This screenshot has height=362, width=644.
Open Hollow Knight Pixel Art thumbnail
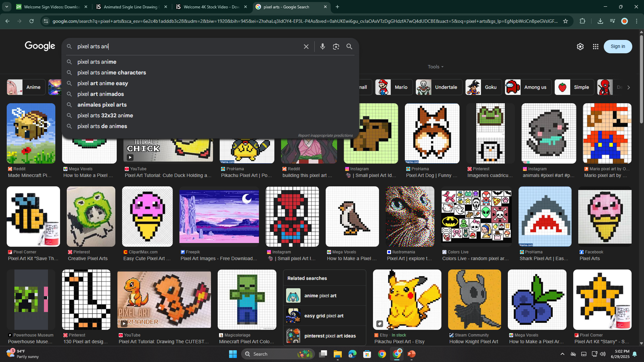pyautogui.click(x=474, y=300)
